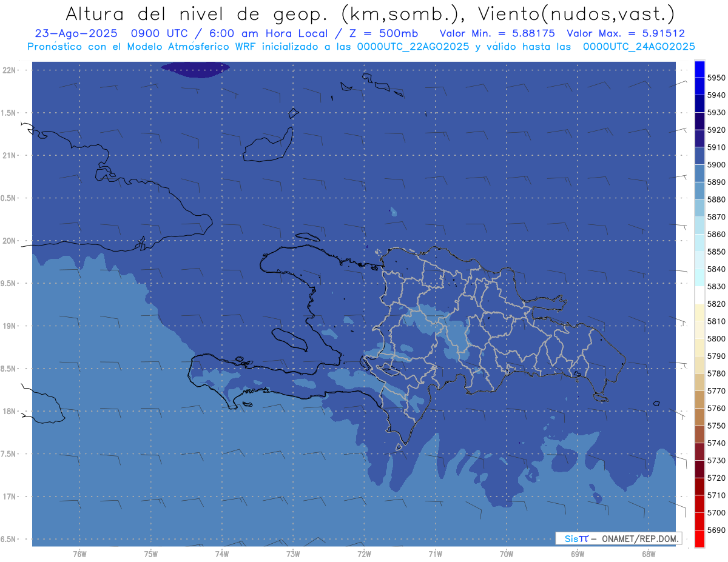Click the 72W longitude label
The width and height of the screenshot is (728, 562).
click(x=364, y=554)
